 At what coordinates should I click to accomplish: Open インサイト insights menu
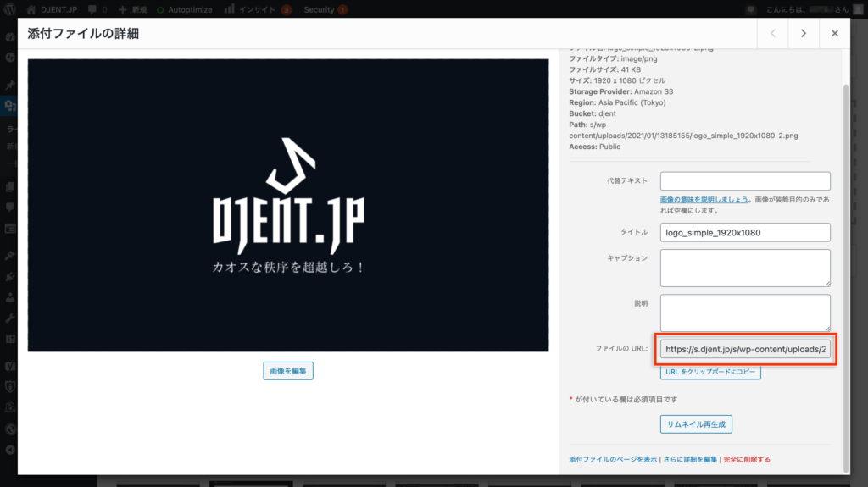[258, 9]
